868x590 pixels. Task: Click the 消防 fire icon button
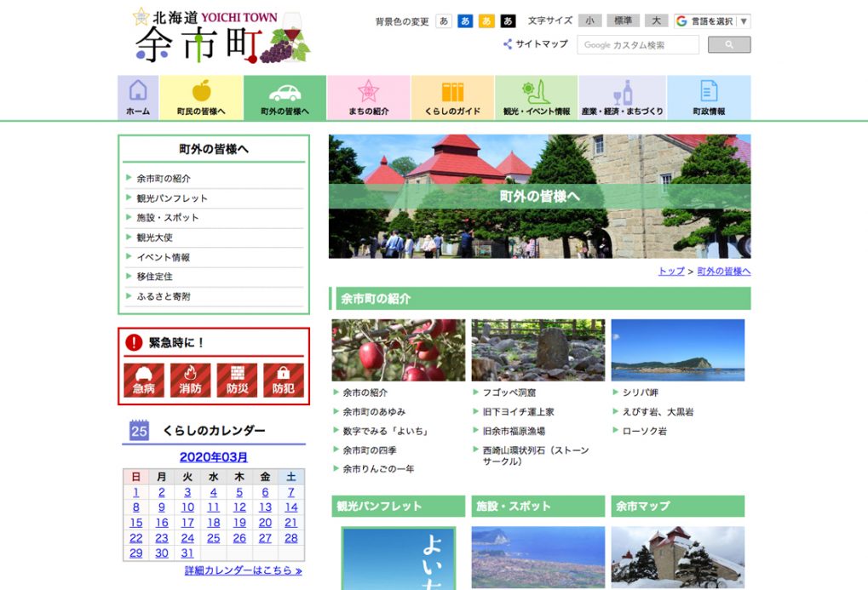190,380
